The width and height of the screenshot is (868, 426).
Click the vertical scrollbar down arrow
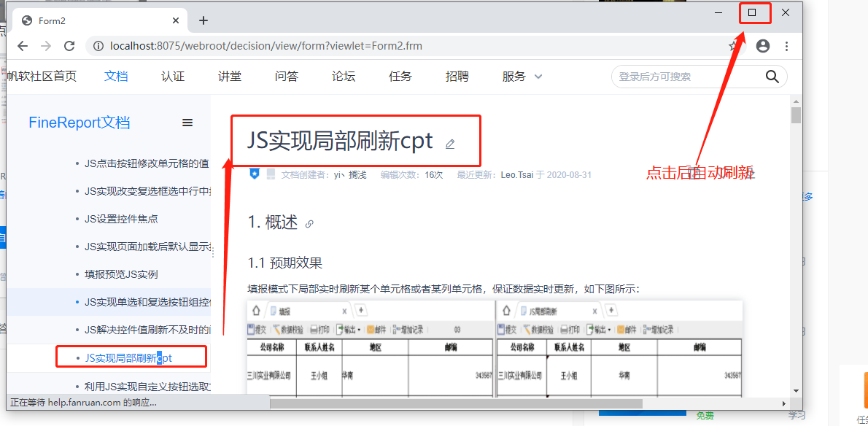[796, 390]
